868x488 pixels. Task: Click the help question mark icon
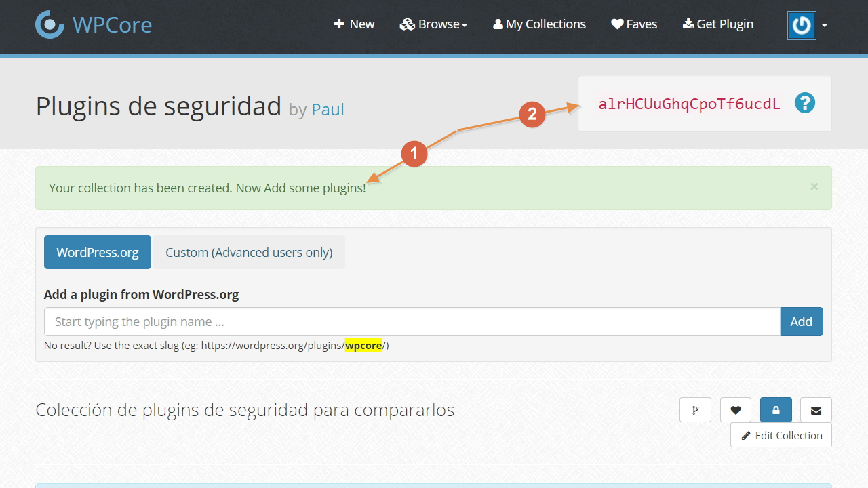tap(805, 103)
